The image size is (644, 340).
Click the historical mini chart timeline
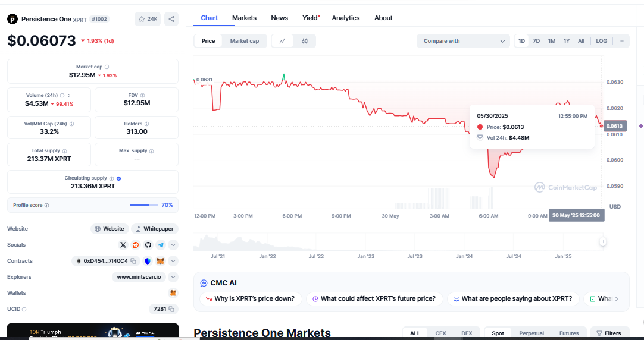[398, 242]
